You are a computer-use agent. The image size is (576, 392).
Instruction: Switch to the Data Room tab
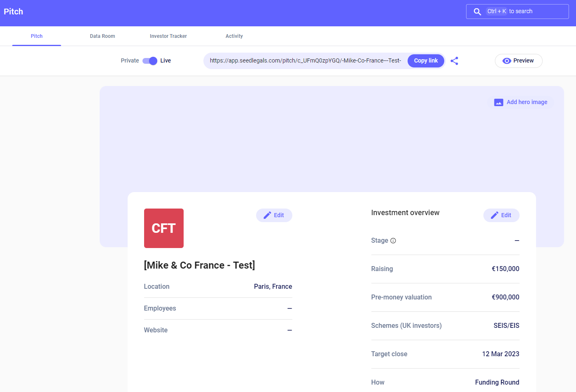point(103,36)
